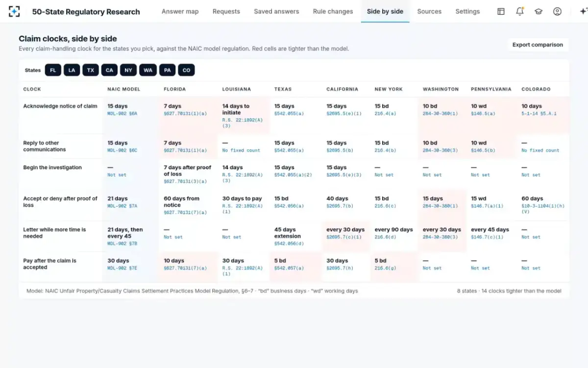Open California citation §2695.5(b)
The height and width of the screenshot is (368, 588).
tap(340, 150)
